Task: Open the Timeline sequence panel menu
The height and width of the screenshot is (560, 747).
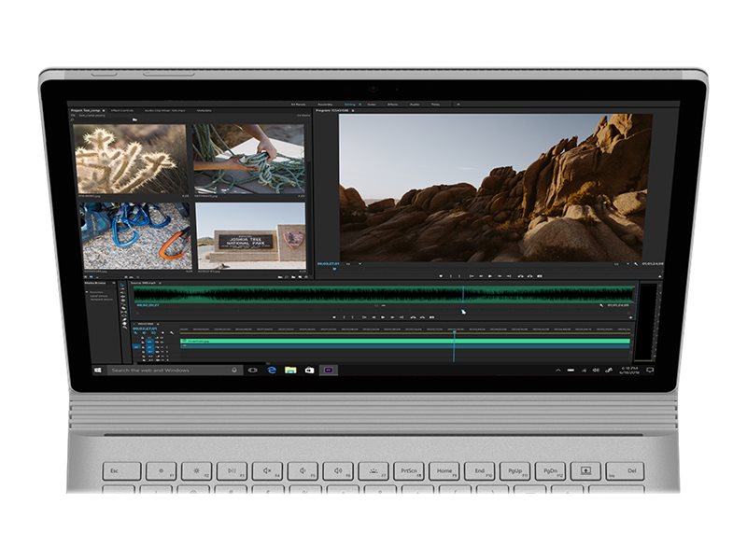Action: point(158,324)
